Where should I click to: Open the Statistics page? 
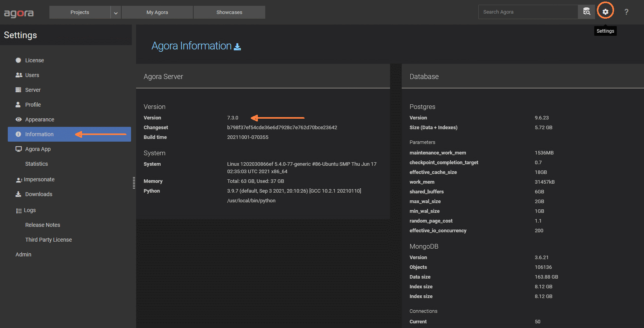(37, 164)
